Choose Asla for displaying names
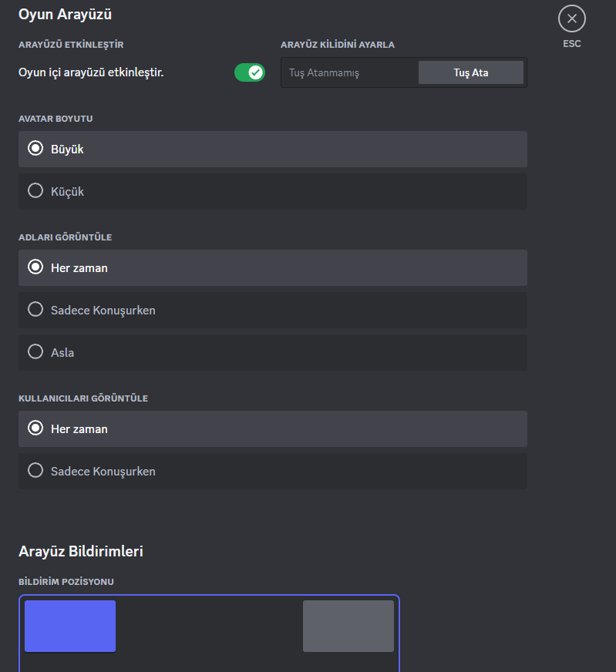 click(273, 352)
